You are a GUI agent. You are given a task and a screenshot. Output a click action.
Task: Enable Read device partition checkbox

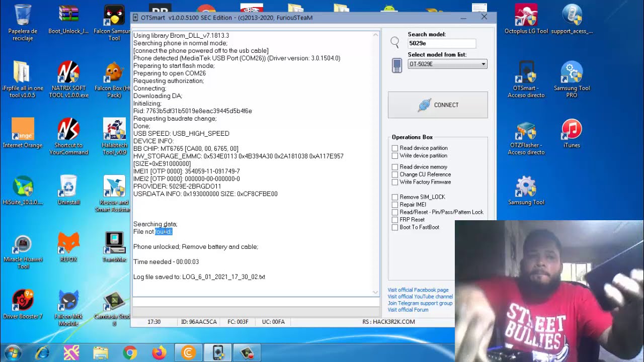coord(395,148)
